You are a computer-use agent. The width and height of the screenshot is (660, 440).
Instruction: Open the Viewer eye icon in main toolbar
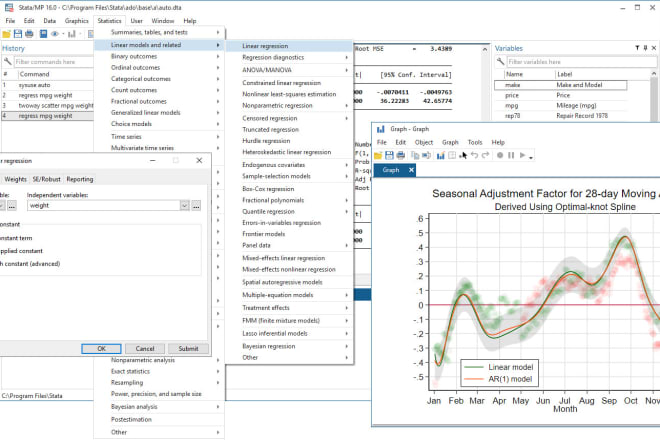pyautogui.click(x=54, y=34)
